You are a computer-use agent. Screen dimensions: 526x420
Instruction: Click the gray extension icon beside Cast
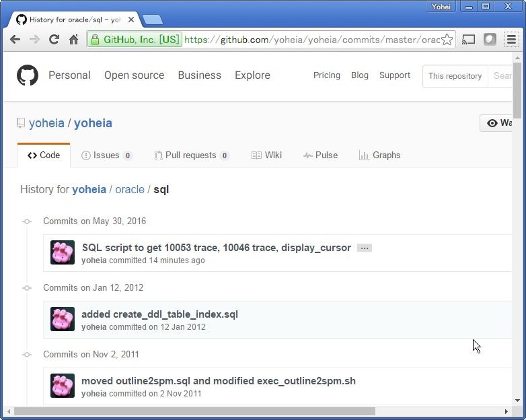click(x=490, y=40)
